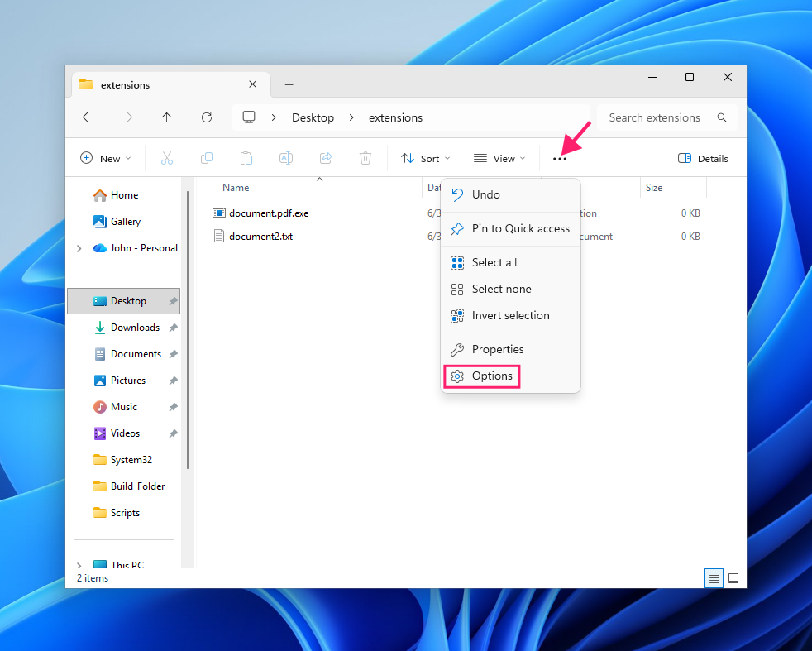Open Options from the menu
This screenshot has width=812, height=651.
click(510, 376)
